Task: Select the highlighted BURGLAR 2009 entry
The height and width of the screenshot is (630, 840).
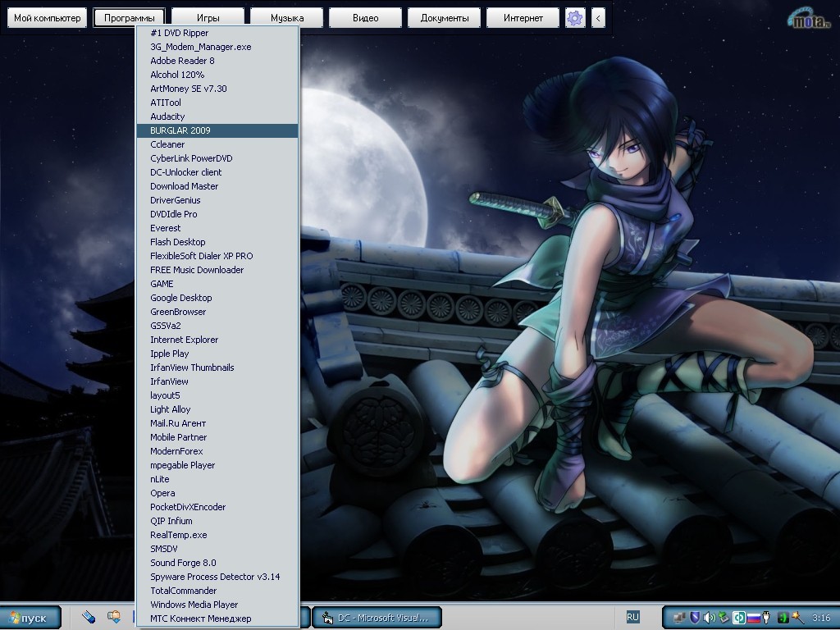Action: 217,130
